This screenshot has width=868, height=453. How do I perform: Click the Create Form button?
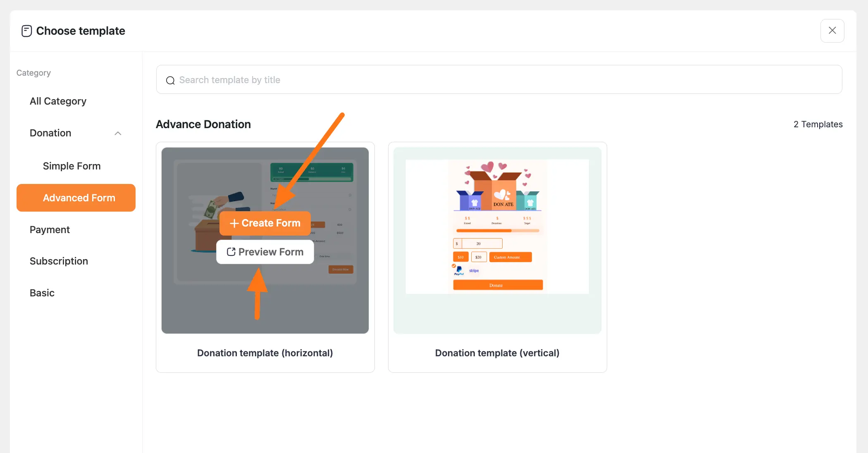pyautogui.click(x=265, y=223)
